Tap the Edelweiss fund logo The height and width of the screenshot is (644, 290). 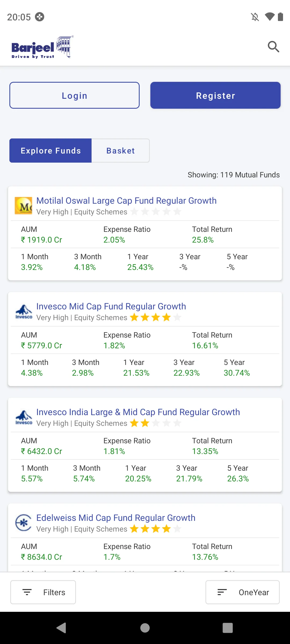click(24, 523)
